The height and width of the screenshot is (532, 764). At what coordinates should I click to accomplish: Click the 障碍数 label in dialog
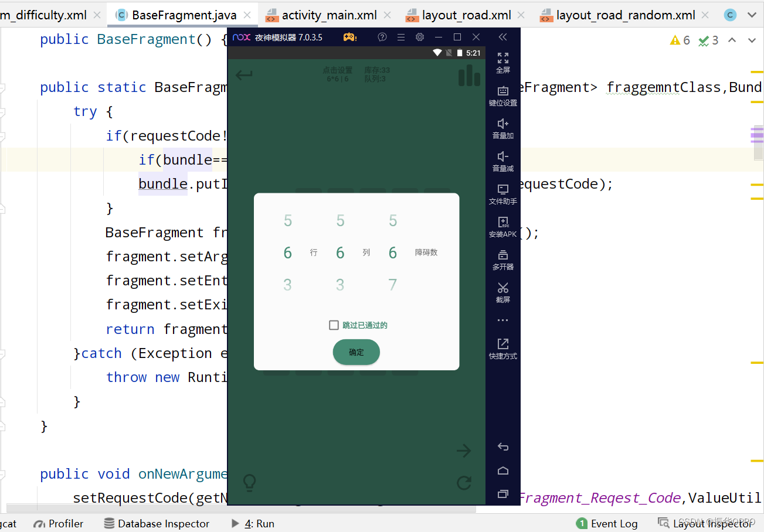(426, 253)
